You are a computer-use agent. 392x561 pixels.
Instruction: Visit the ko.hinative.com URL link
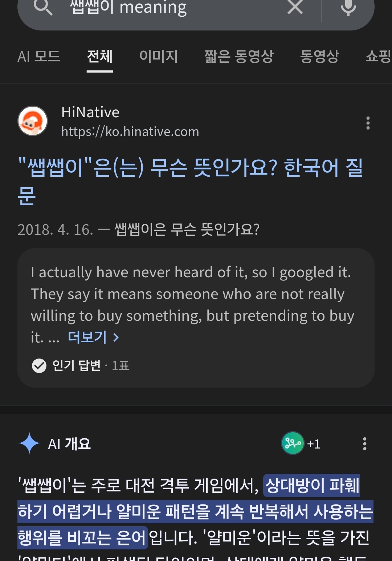130,132
